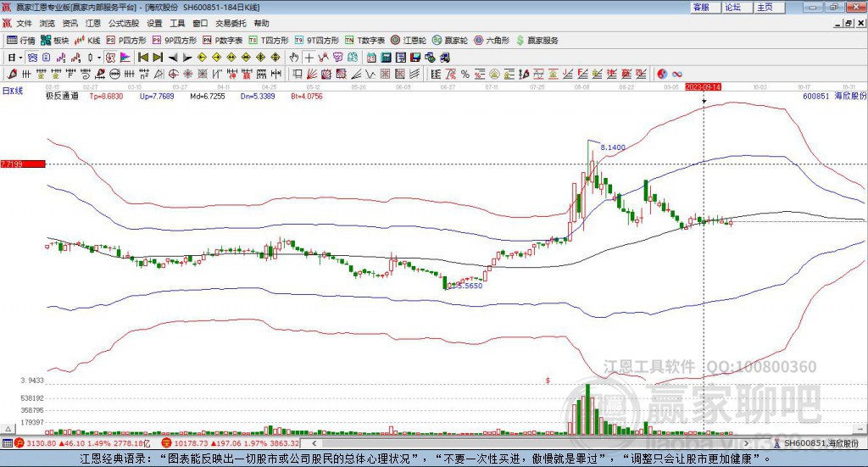Click the 极反通道 indicator name
The height and width of the screenshot is (467, 868).
62,97
